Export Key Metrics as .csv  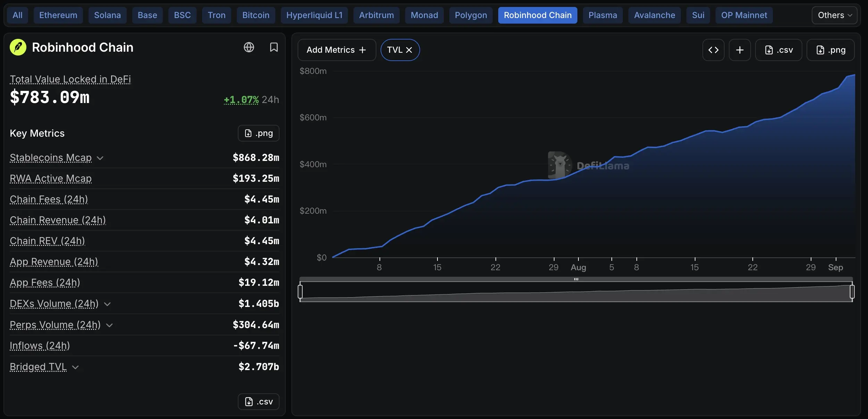[x=259, y=402]
